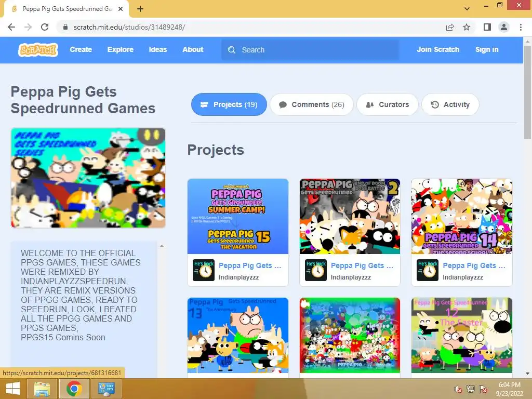The image size is (532, 399).
Task: Open title link under PPGS 15 thumbnail
Action: pos(250,265)
